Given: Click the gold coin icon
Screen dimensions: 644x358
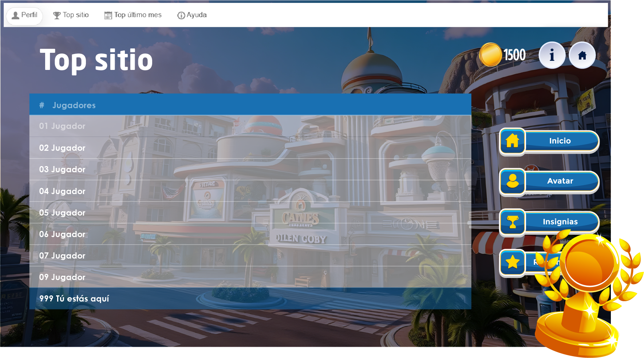Looking at the screenshot, I should coord(490,55).
